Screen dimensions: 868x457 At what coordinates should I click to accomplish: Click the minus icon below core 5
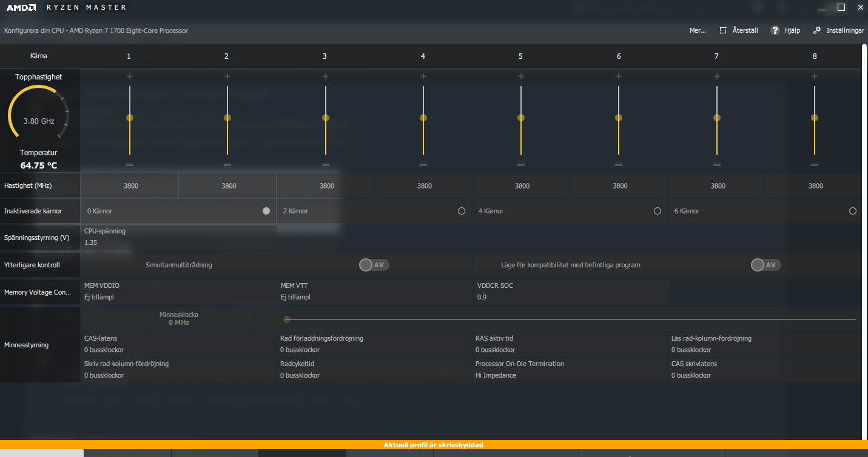(521, 165)
